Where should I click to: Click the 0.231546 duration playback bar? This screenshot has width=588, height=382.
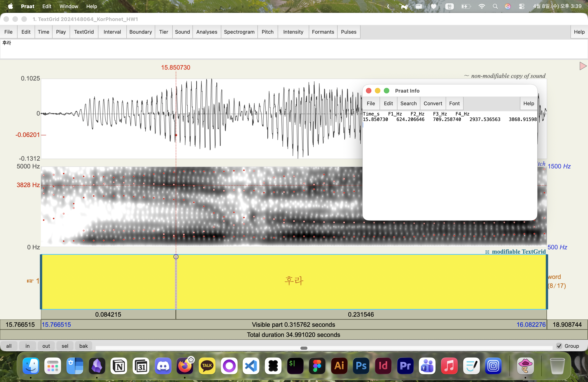(361, 314)
